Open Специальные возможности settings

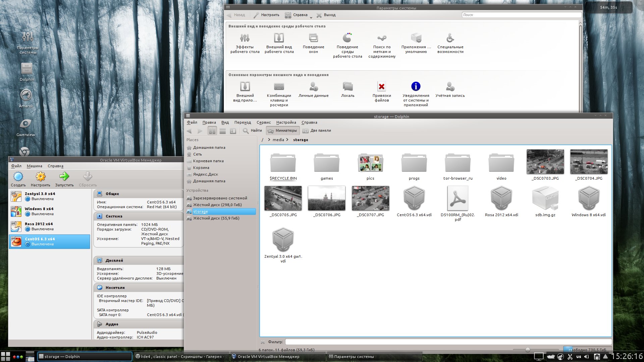tap(450, 43)
